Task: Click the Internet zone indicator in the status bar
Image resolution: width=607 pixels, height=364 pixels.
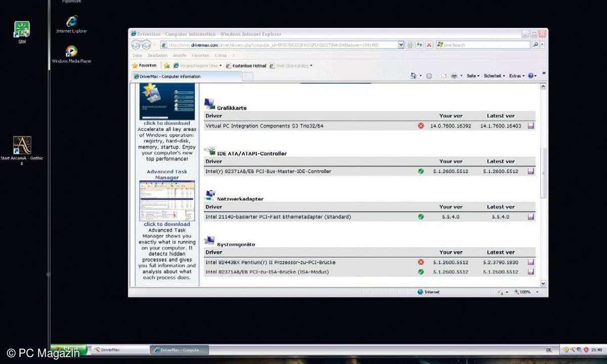Action: tap(428, 292)
